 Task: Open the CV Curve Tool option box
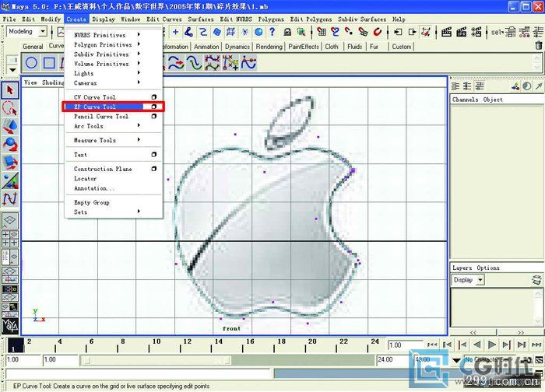pos(153,97)
